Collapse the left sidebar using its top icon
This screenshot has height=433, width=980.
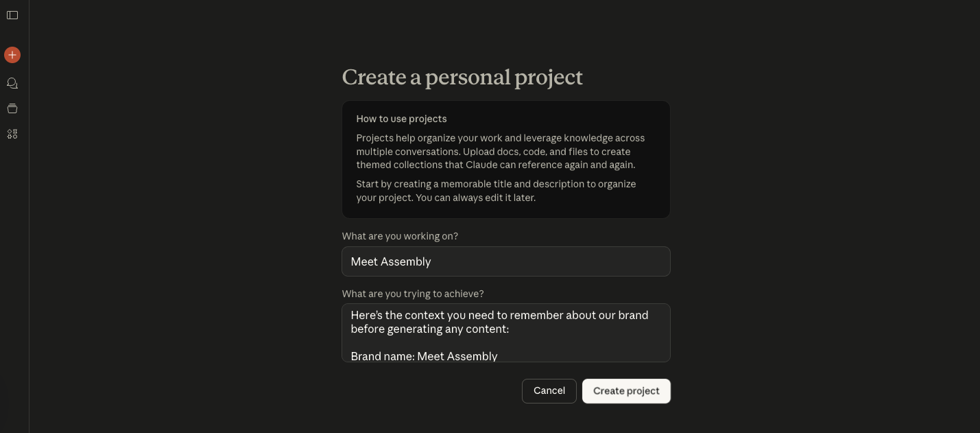point(12,15)
